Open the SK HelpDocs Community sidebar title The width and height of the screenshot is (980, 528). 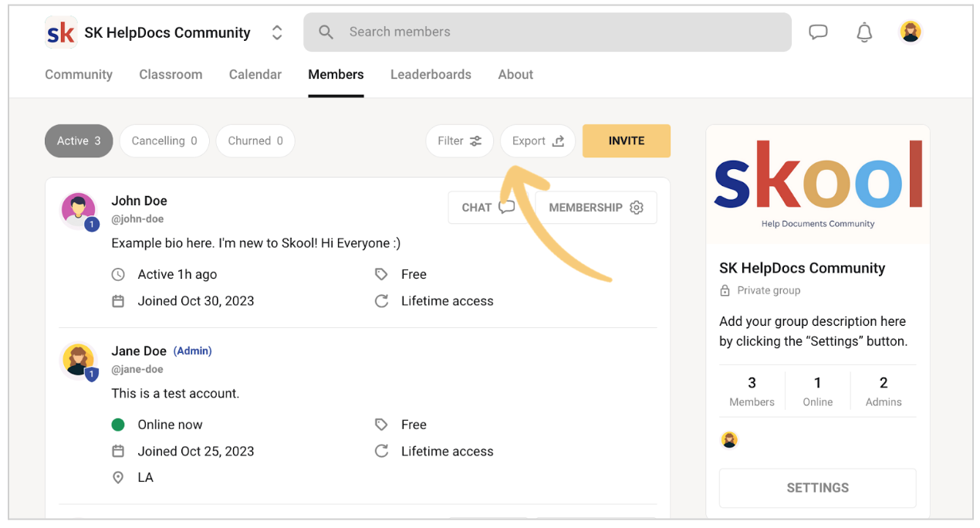pyautogui.click(x=802, y=268)
